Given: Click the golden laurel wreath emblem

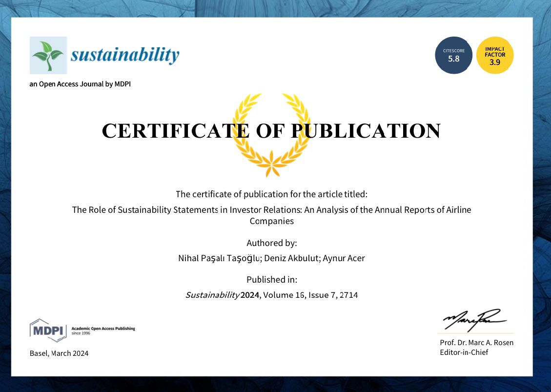Looking at the screenshot, I should [x=271, y=135].
